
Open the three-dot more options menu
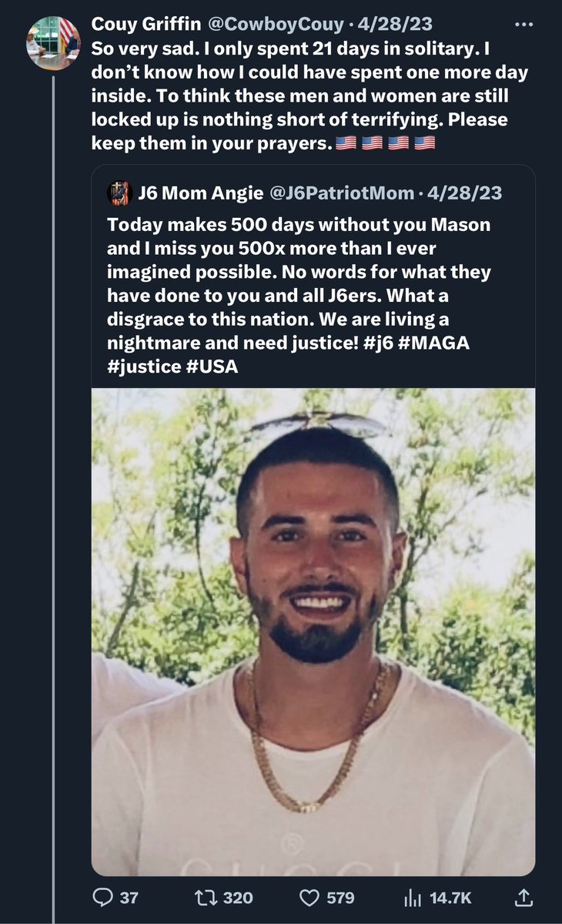(x=524, y=24)
